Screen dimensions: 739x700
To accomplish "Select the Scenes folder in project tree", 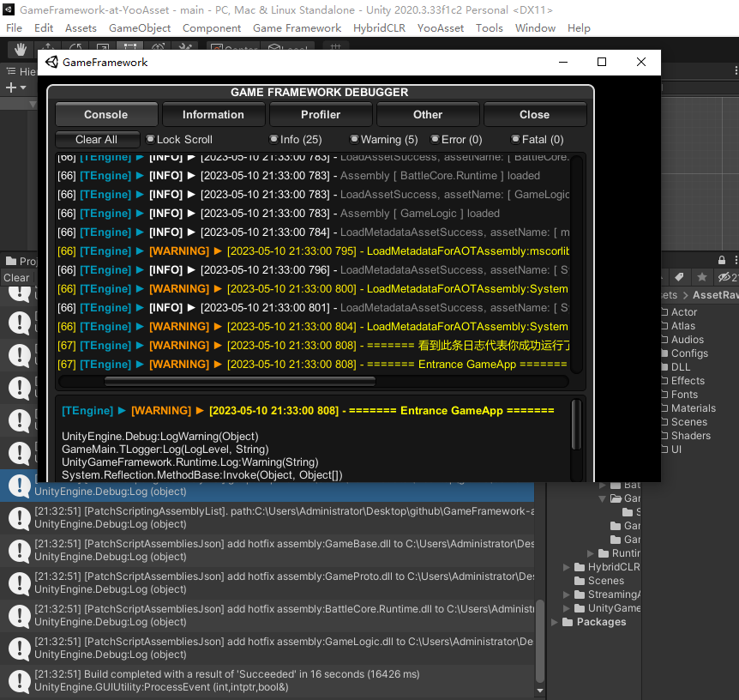I will (599, 581).
